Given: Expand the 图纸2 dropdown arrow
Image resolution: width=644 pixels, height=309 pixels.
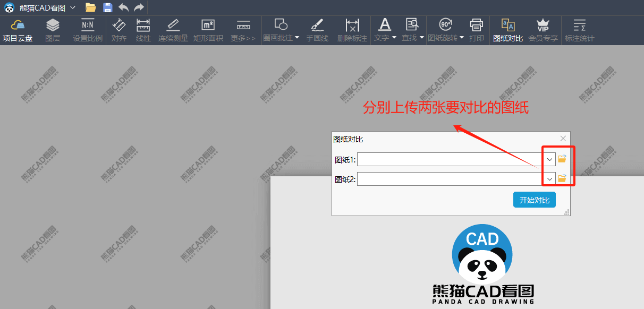Looking at the screenshot, I should tap(550, 179).
